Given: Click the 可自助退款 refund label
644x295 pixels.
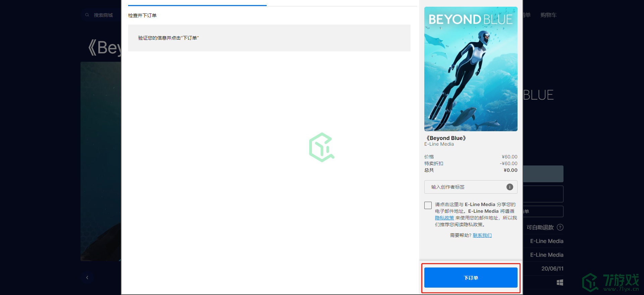Looking at the screenshot, I should click(x=540, y=227).
